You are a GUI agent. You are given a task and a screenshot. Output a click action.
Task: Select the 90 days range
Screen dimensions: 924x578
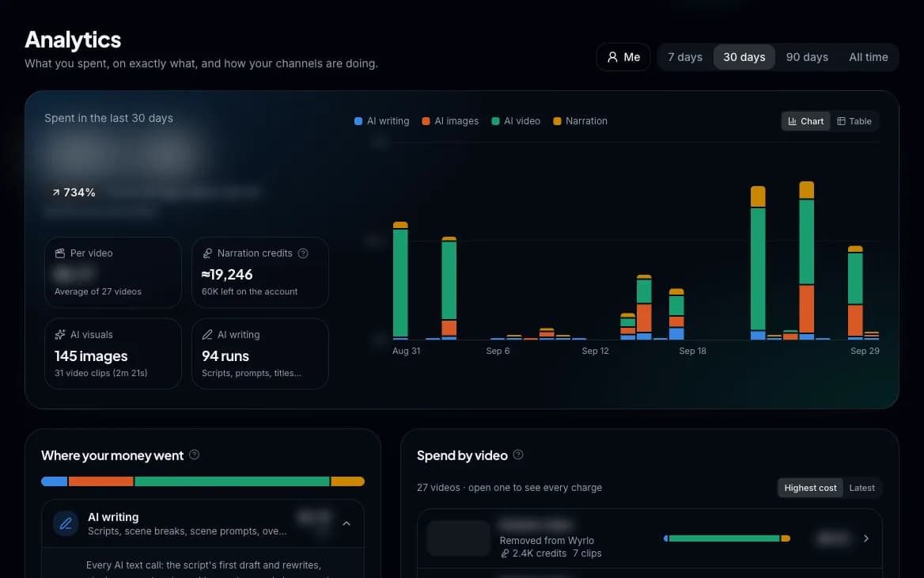807,57
